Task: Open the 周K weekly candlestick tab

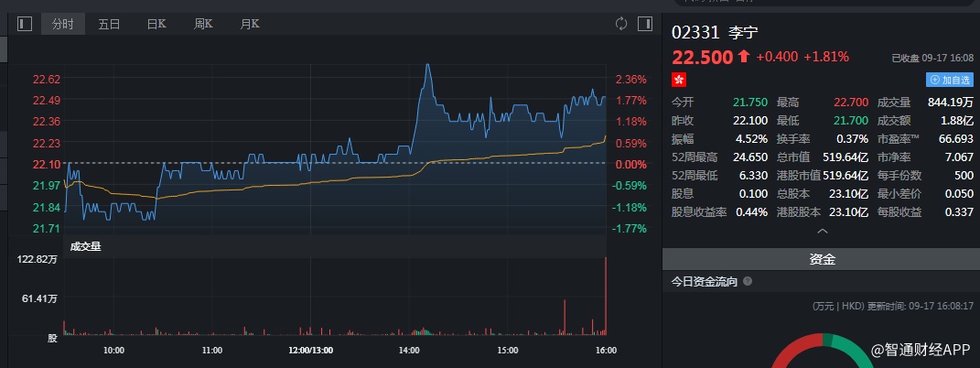Action: coord(203,24)
